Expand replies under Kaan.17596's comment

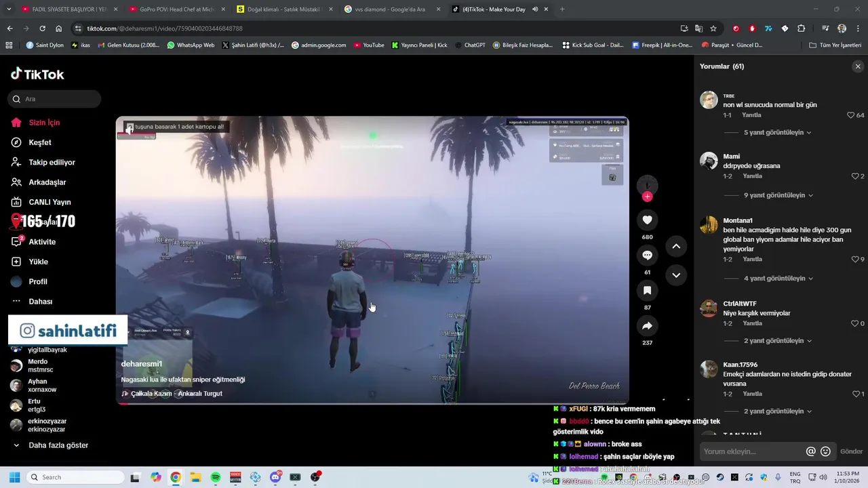click(777, 411)
